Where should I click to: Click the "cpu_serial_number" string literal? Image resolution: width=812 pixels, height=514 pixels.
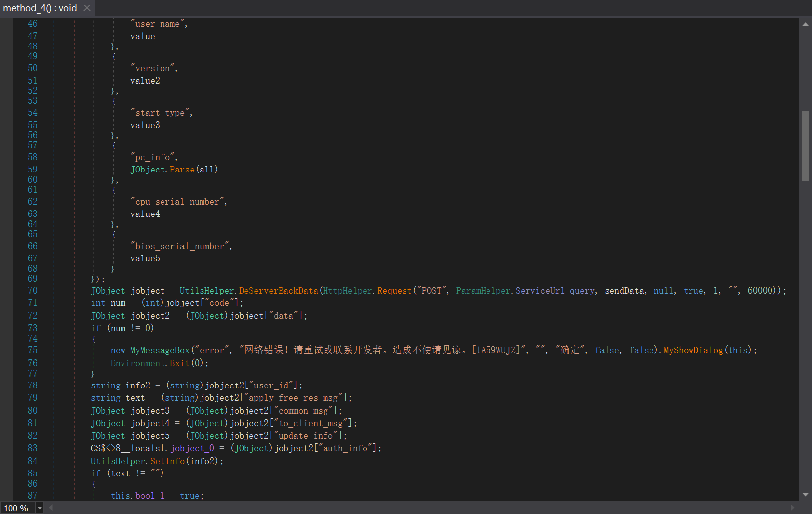coord(177,202)
